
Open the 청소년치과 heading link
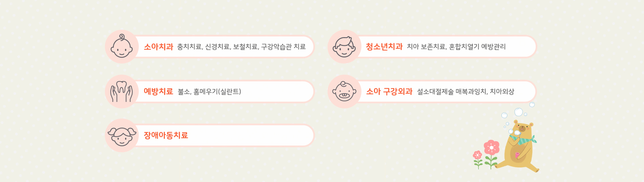click(x=384, y=47)
